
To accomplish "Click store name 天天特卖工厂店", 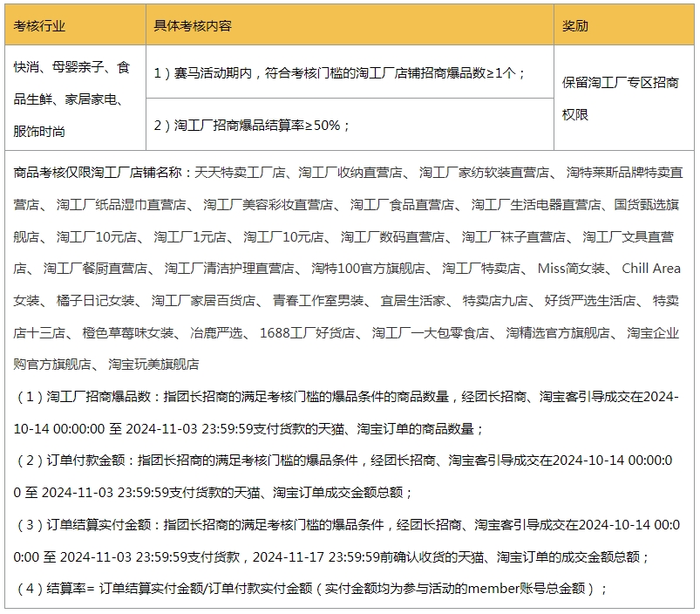I will 240,173.
